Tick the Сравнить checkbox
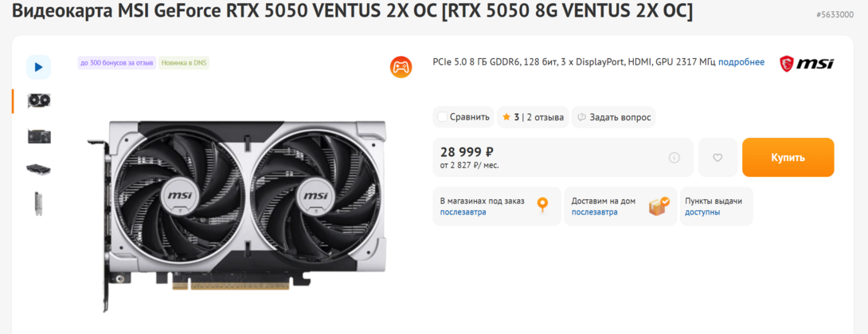 [442, 117]
